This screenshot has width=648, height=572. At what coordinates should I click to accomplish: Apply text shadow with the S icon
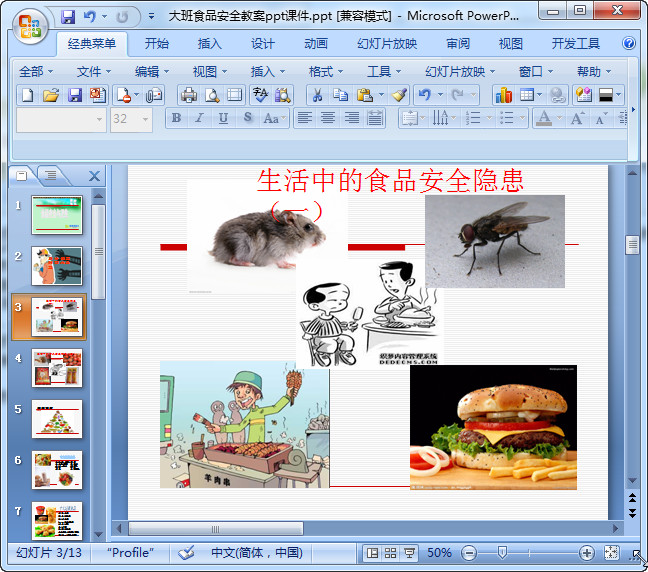248,118
